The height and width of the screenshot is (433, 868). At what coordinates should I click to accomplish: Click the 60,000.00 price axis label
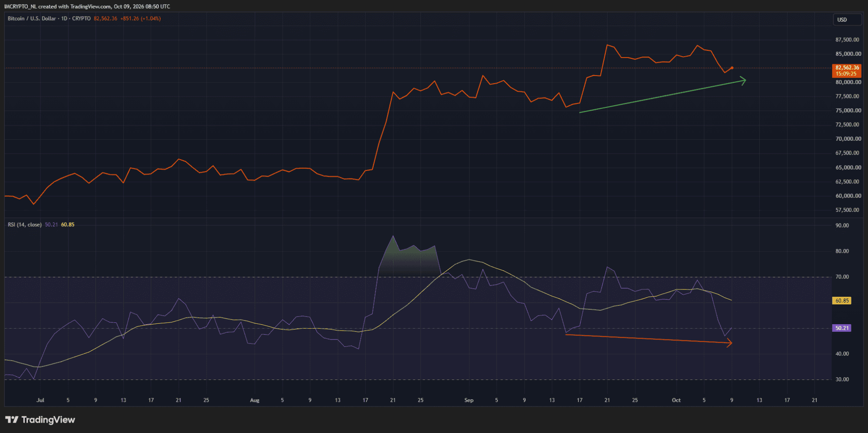[x=848, y=196]
